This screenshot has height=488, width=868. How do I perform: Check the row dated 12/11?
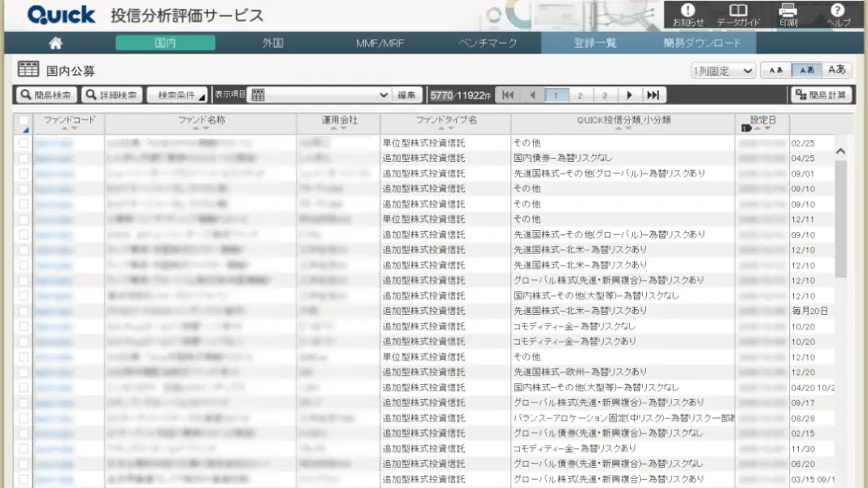tap(24, 220)
